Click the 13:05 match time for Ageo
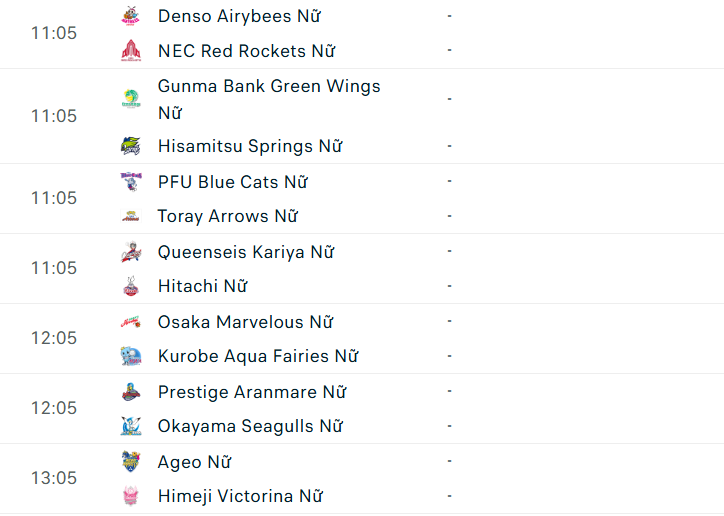Image resolution: width=724 pixels, height=516 pixels. click(54, 478)
